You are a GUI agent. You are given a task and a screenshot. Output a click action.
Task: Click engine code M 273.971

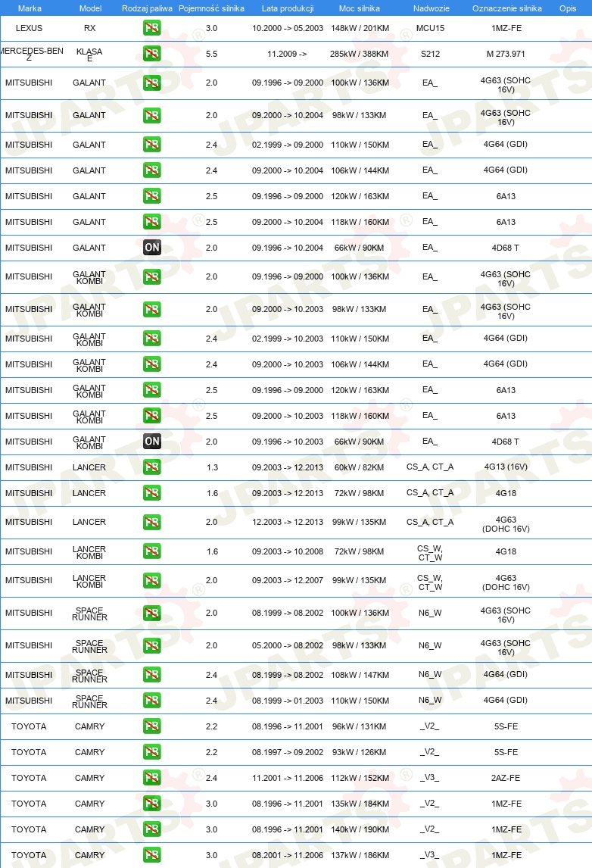(506, 55)
